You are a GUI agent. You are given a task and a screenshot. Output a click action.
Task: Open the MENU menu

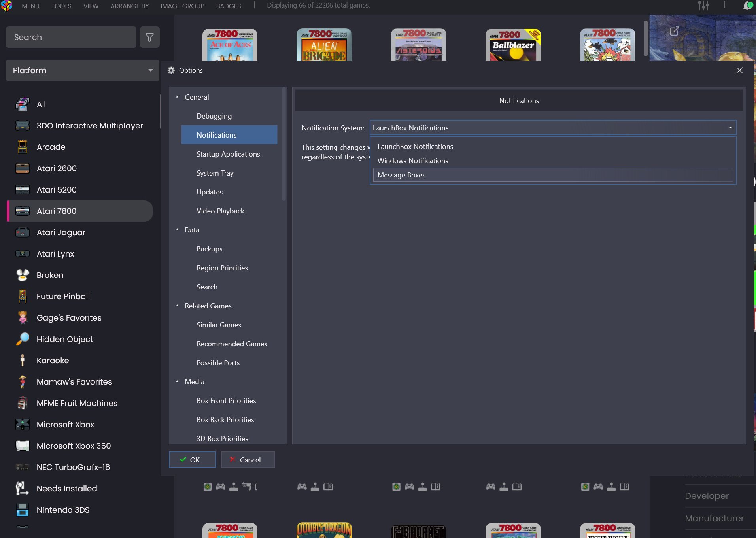(30, 6)
